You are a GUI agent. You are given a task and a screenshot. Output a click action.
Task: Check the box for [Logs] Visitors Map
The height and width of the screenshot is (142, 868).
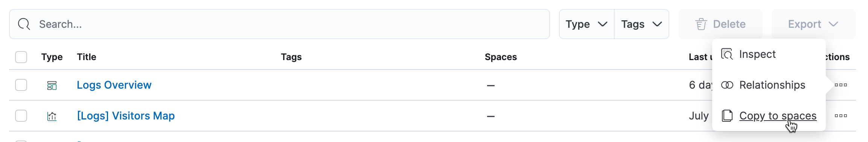[x=21, y=116]
